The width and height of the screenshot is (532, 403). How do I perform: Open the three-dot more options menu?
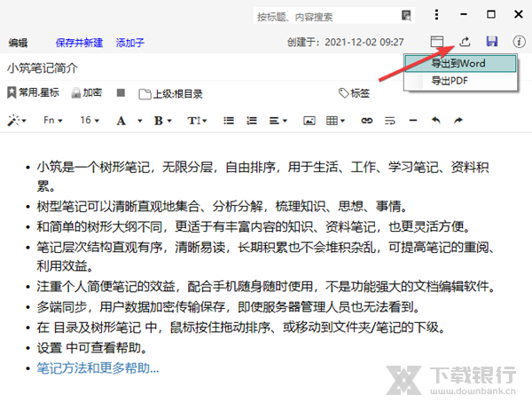436,14
